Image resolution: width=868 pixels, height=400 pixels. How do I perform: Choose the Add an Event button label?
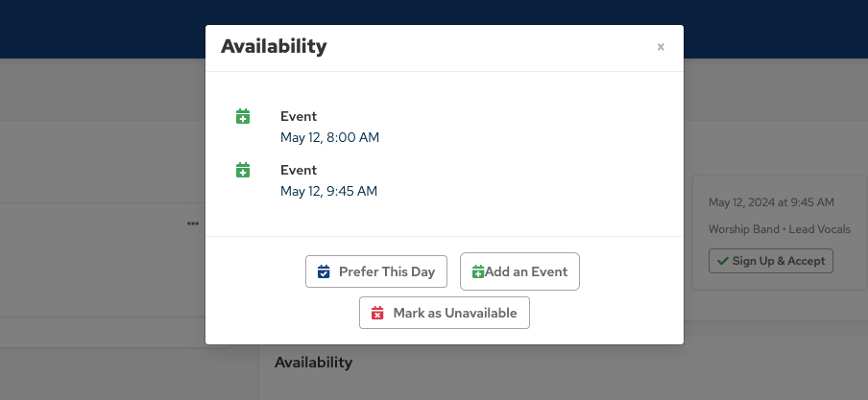pyautogui.click(x=526, y=271)
